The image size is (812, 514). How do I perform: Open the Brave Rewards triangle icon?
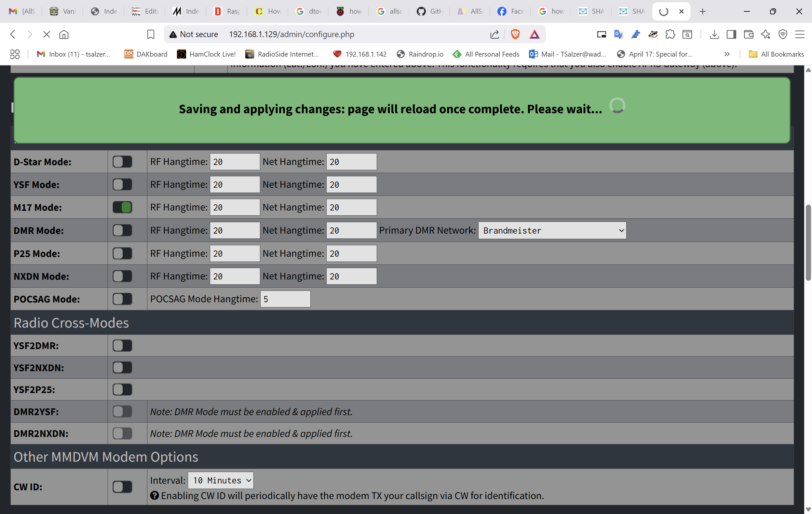click(535, 34)
